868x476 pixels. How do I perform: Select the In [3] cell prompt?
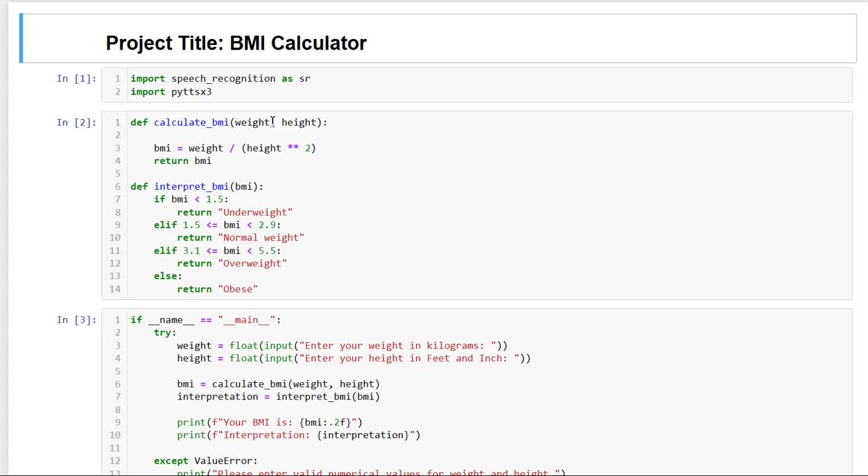76,320
